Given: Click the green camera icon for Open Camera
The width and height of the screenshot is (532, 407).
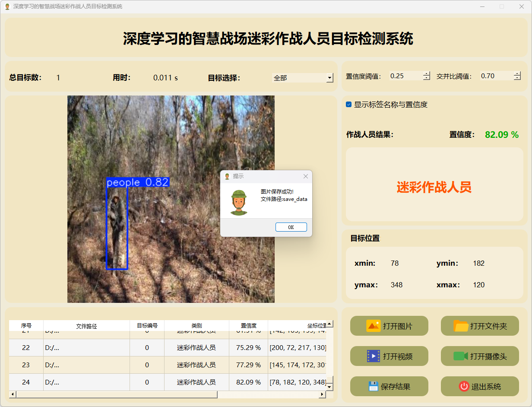Looking at the screenshot, I should 460,356.
